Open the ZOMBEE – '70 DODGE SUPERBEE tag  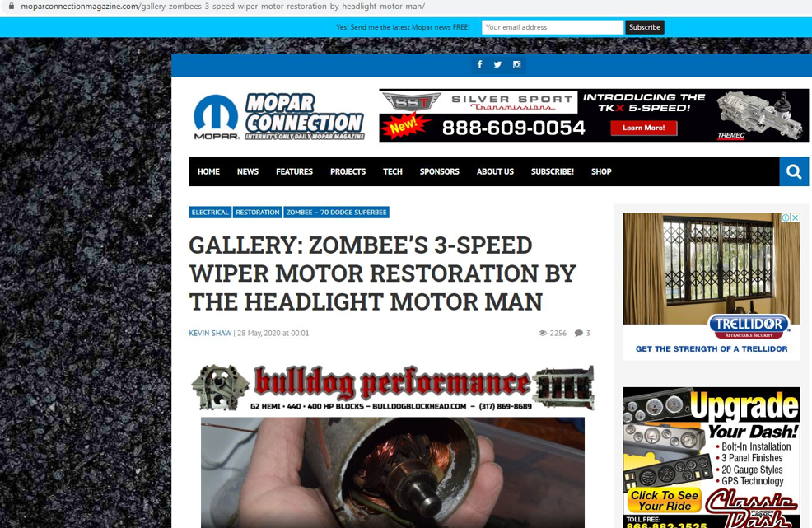(x=337, y=212)
